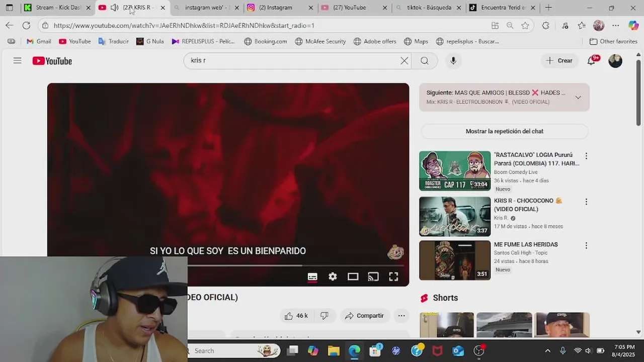Enter full screen on the video player
This screenshot has width=644, height=362.
[393, 277]
